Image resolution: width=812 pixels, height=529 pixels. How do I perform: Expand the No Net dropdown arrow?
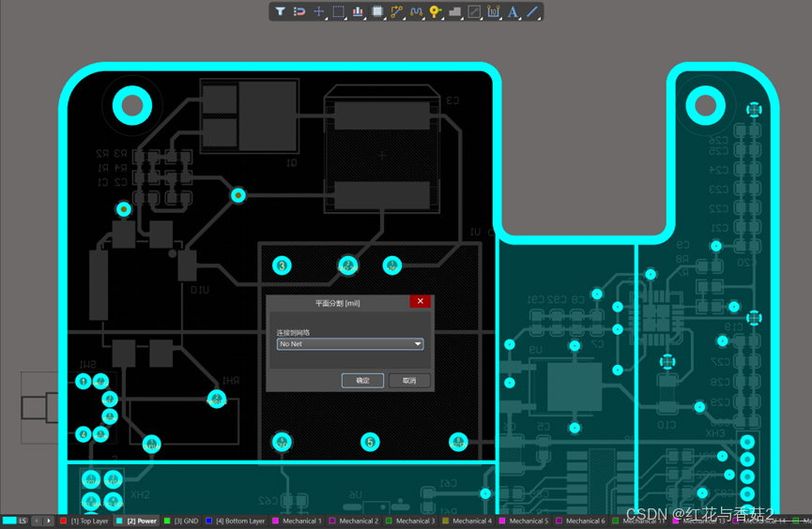click(x=418, y=343)
